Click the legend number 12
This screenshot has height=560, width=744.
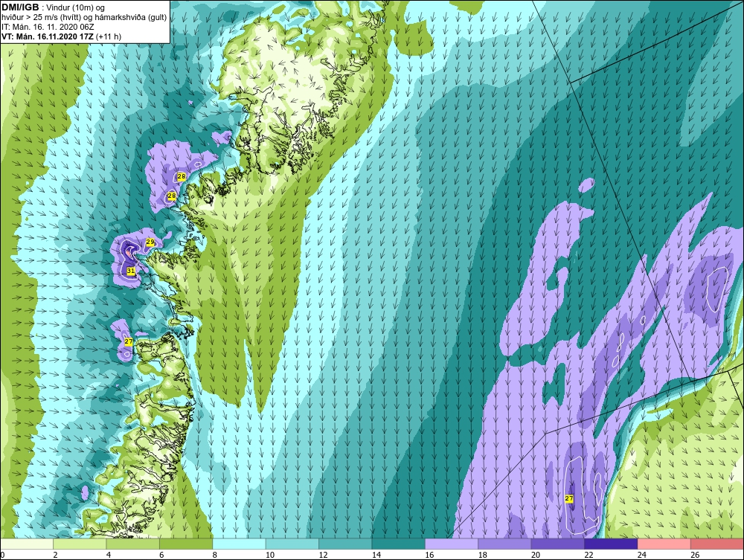[x=323, y=555]
